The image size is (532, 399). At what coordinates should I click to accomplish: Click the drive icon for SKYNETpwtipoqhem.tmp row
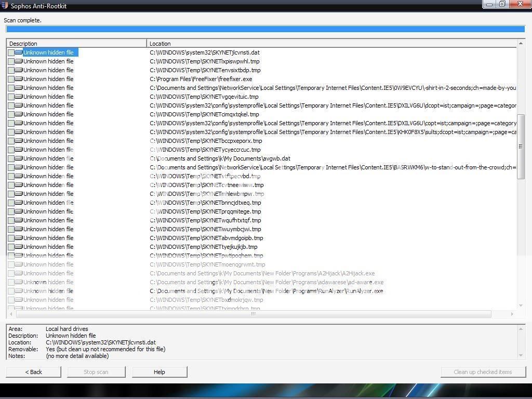pos(19,255)
